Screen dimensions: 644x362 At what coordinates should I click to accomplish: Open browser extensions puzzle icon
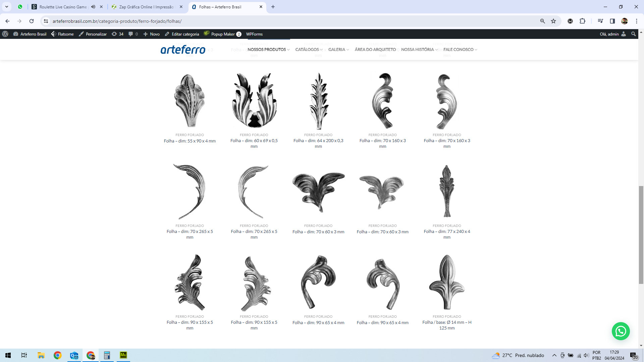pyautogui.click(x=582, y=21)
